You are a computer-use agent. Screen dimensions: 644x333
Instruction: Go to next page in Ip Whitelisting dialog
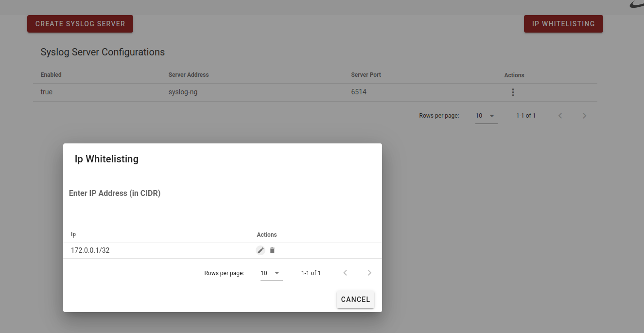[369, 273]
